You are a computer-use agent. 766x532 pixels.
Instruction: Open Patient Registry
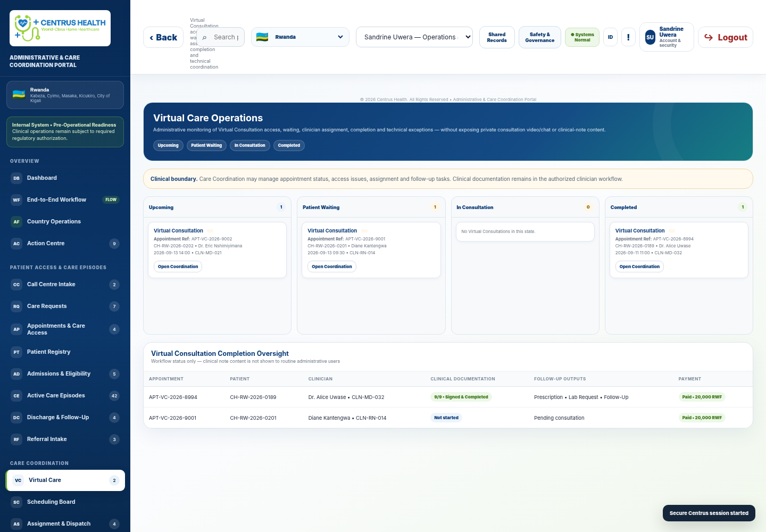(65, 352)
